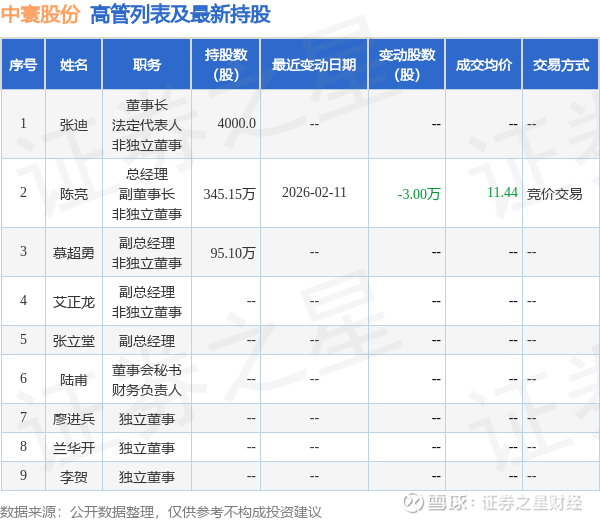Screen dimensions: 600x521
Task: Click the 4000.0 shareholding value
Action: (x=236, y=124)
